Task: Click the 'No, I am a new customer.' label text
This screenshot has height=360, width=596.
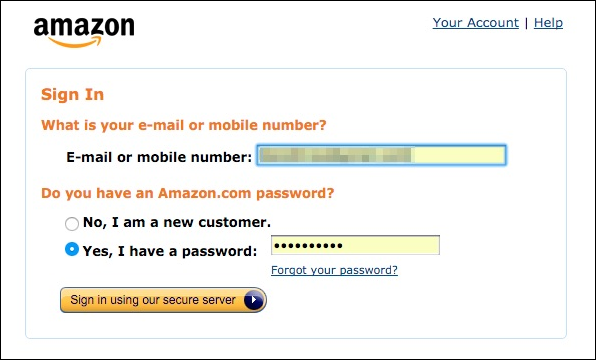Action: [177, 222]
